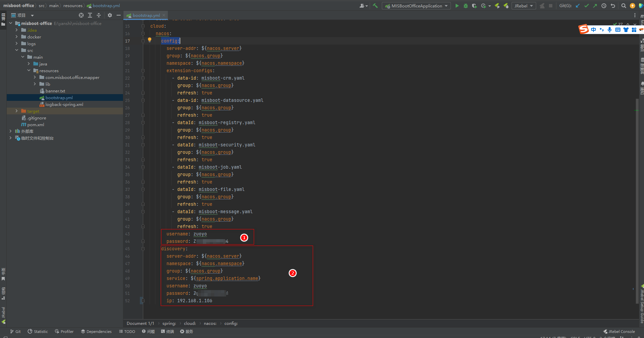Open Search Everywhere magnifier
Viewport: 644px width, 338px height.
click(x=624, y=6)
